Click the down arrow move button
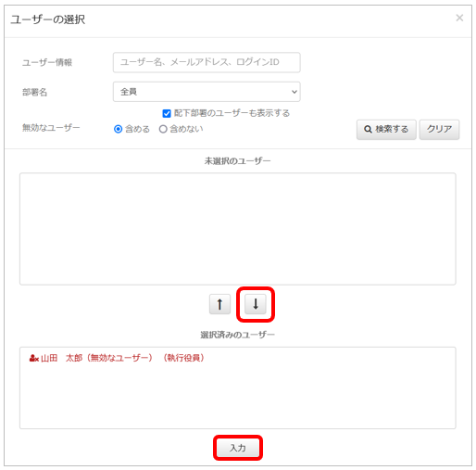Image resolution: width=476 pixels, height=470 pixels. pos(256,304)
